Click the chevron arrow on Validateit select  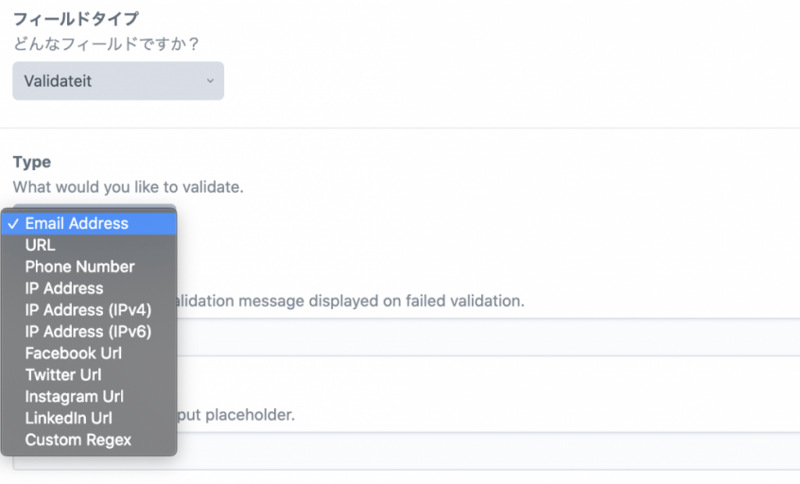pyautogui.click(x=210, y=81)
